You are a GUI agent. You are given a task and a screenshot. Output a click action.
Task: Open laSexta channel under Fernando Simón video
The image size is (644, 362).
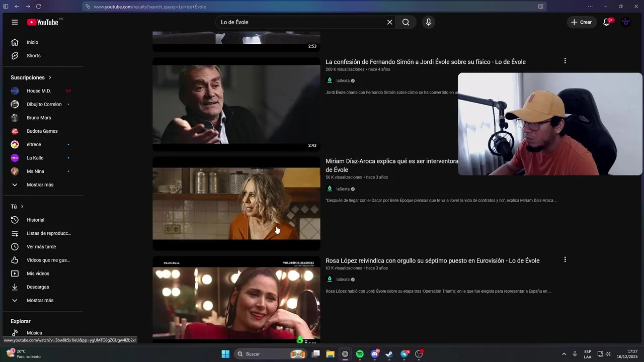(343, 80)
